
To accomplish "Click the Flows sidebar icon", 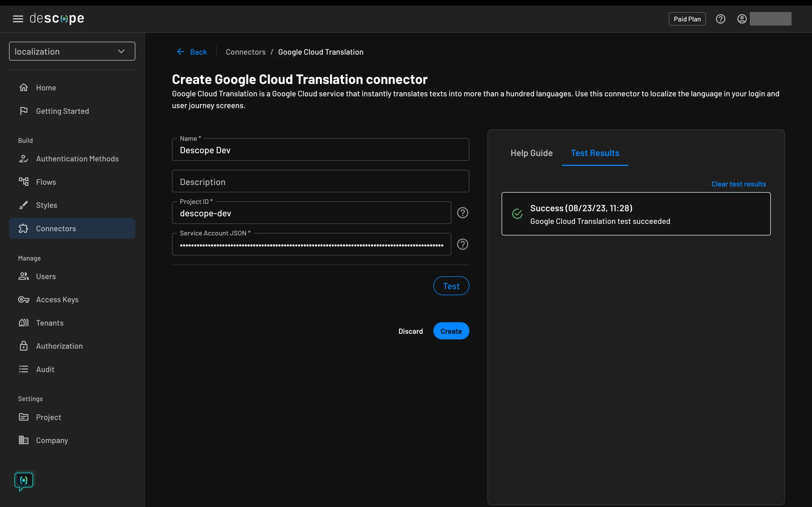I will point(23,182).
